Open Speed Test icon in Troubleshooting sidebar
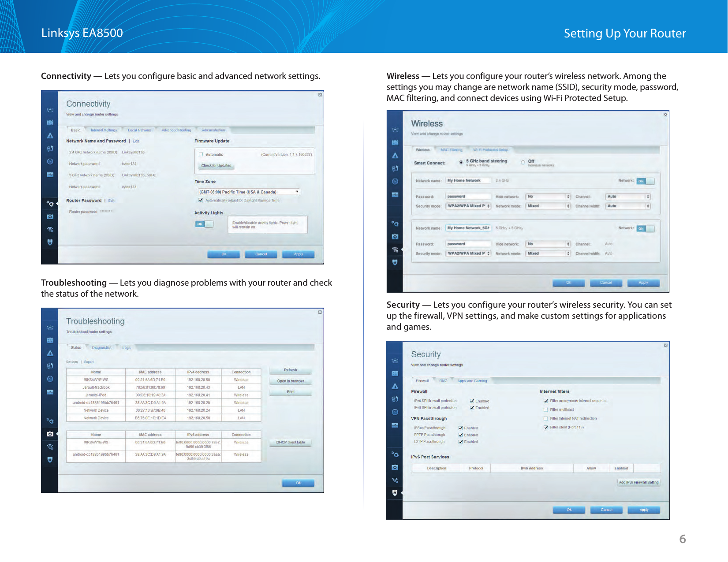 [x=50, y=379]
